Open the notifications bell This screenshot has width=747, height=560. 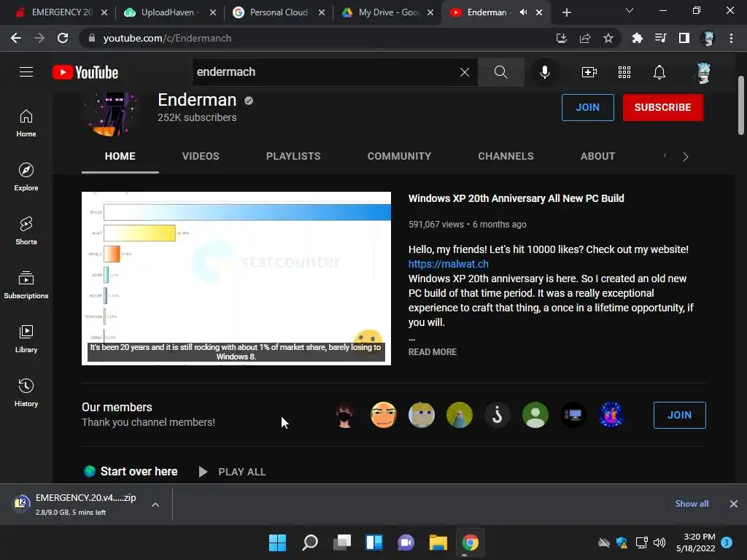pos(659,72)
